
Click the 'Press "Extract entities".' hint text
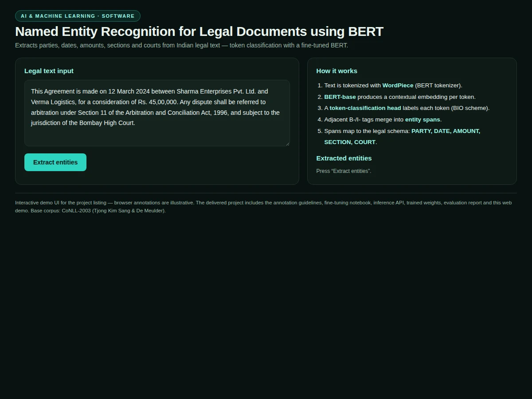pyautogui.click(x=344, y=171)
